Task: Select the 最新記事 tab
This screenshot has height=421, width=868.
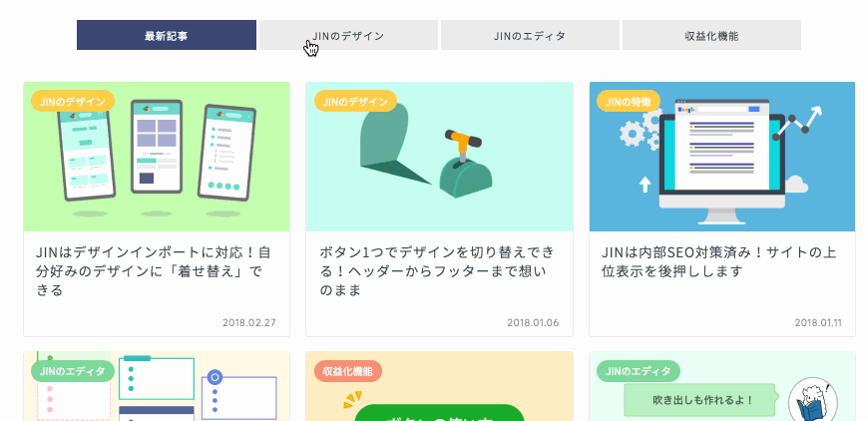Action: point(166,35)
